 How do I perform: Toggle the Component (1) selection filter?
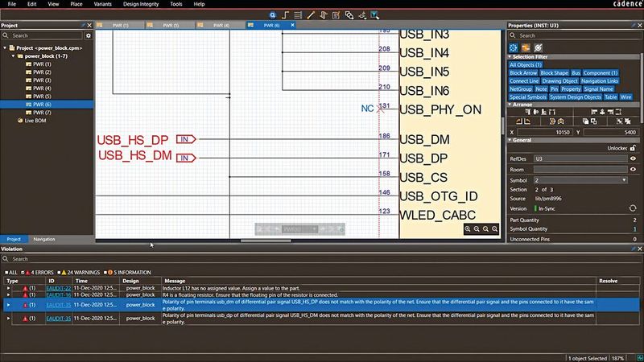600,73
